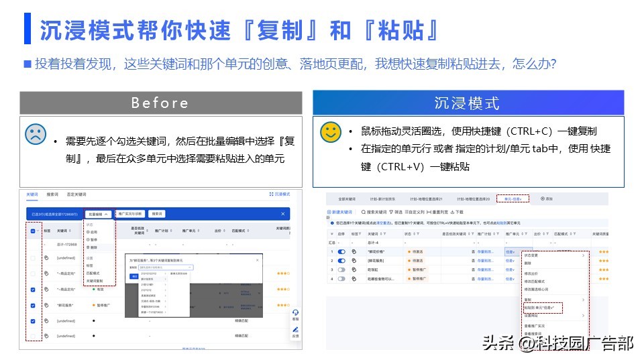Switch to the 否定关键词 tab
The image size is (644, 362).
76,194
